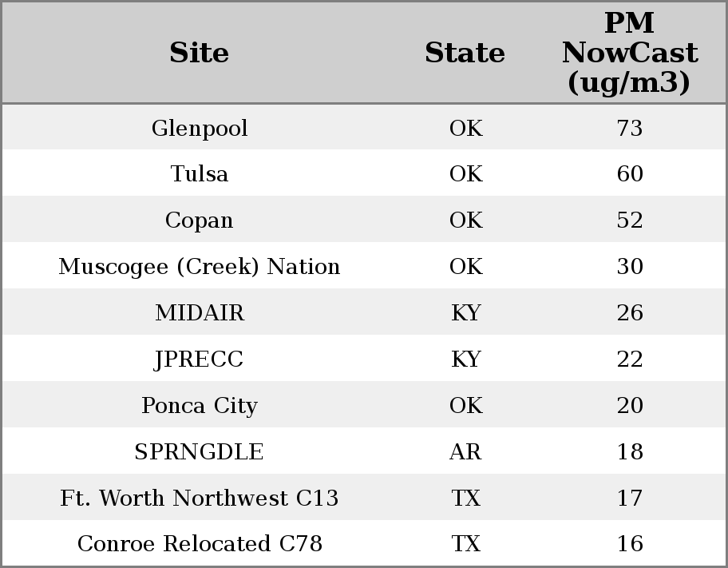This screenshot has height=568, width=728.
Task: Select the PM value 52 cell
Action: 629,220
